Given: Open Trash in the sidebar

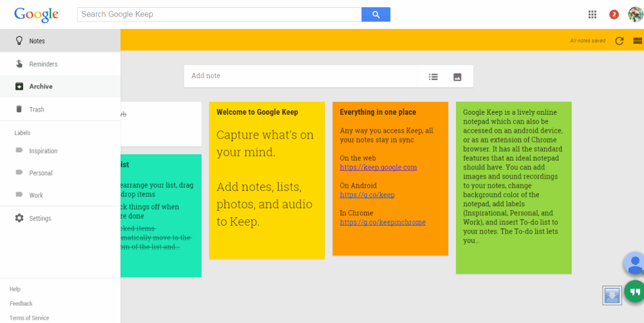Looking at the screenshot, I should click(x=60, y=109).
